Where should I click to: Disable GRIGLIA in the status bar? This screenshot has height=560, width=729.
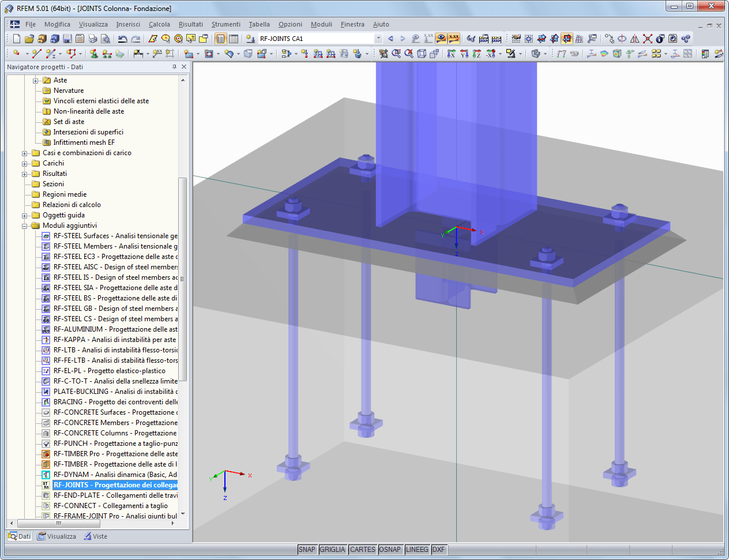pos(332,550)
